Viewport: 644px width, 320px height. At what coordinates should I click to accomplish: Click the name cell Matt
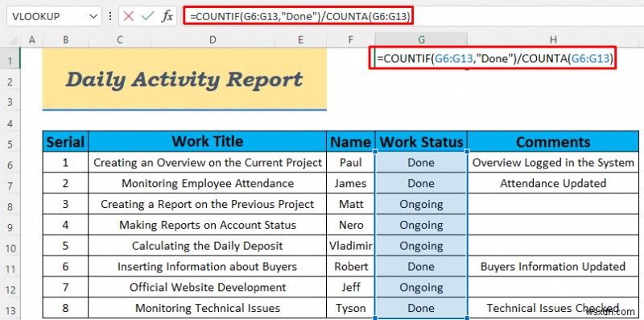pyautogui.click(x=350, y=204)
